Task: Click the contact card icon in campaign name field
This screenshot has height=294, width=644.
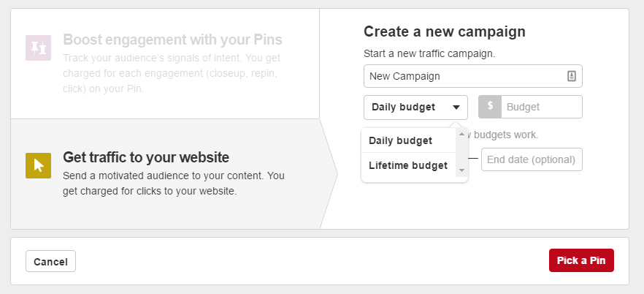Action: click(x=572, y=76)
